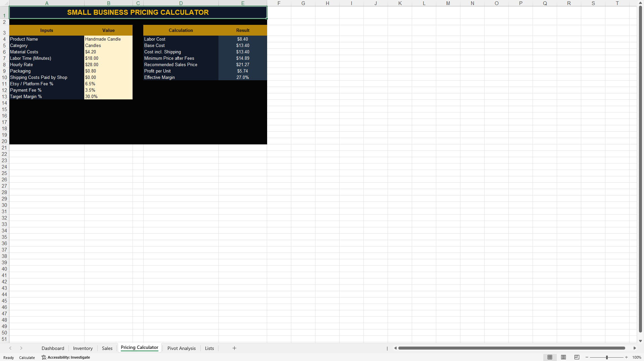Click the Handmade Candle product name cell
This screenshot has width=644, height=361.
click(108, 39)
